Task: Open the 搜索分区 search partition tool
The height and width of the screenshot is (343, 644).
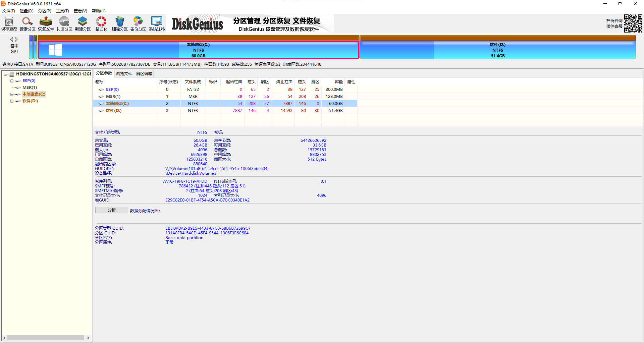Action: [x=28, y=24]
